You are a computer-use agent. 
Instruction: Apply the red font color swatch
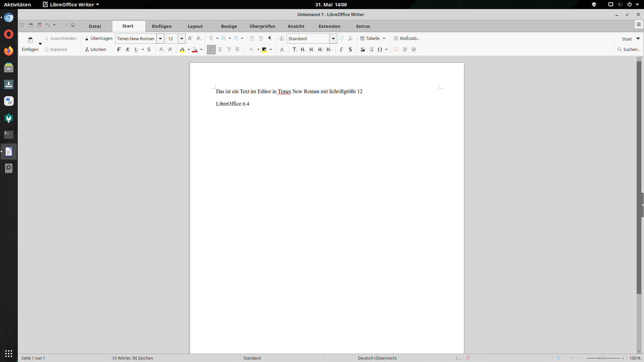[x=195, y=50]
